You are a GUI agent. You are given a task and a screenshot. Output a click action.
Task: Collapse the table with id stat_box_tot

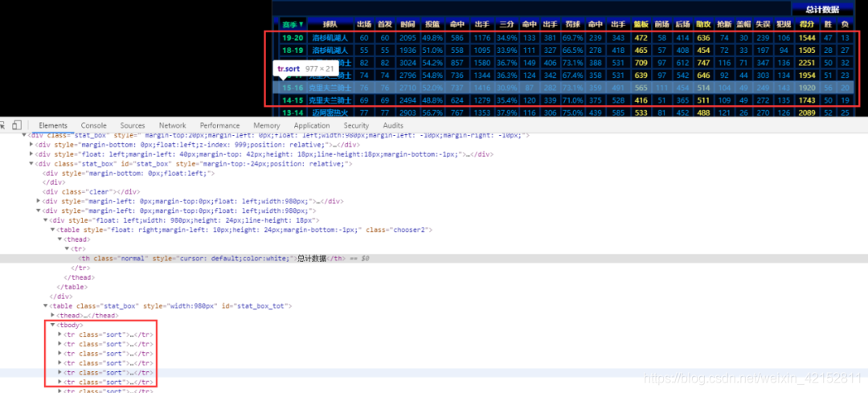coord(46,305)
